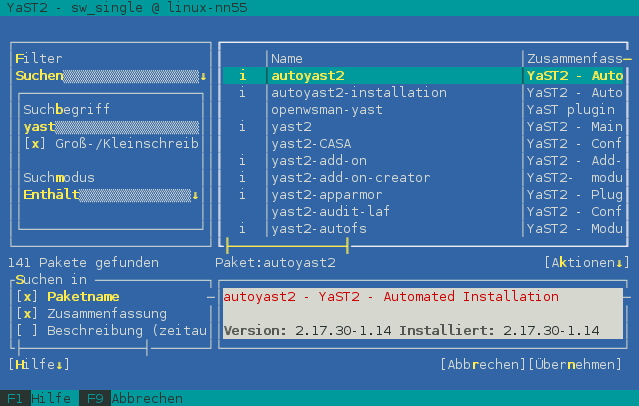The height and width of the screenshot is (406, 639).
Task: Click the Name column header
Action: point(287,59)
